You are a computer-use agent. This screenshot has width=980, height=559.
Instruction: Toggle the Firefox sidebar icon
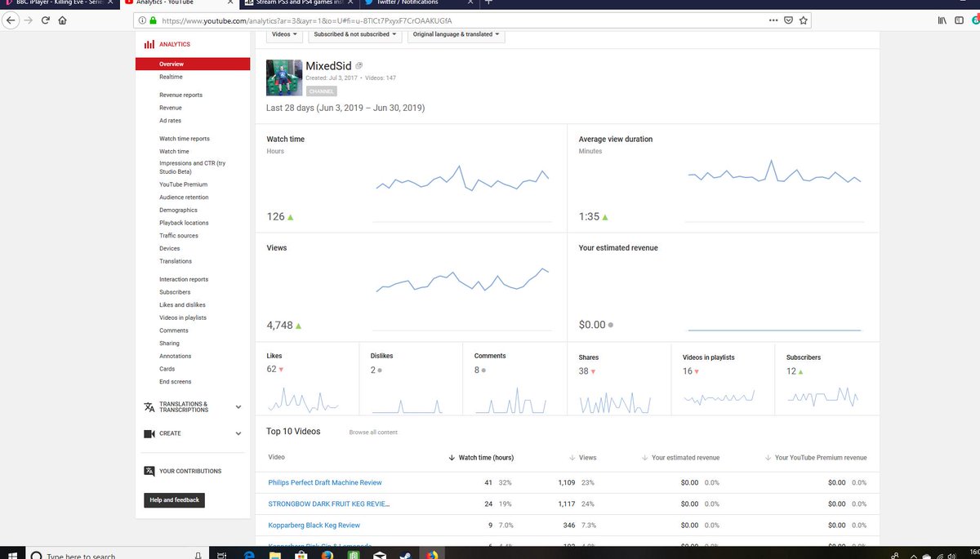point(959,20)
